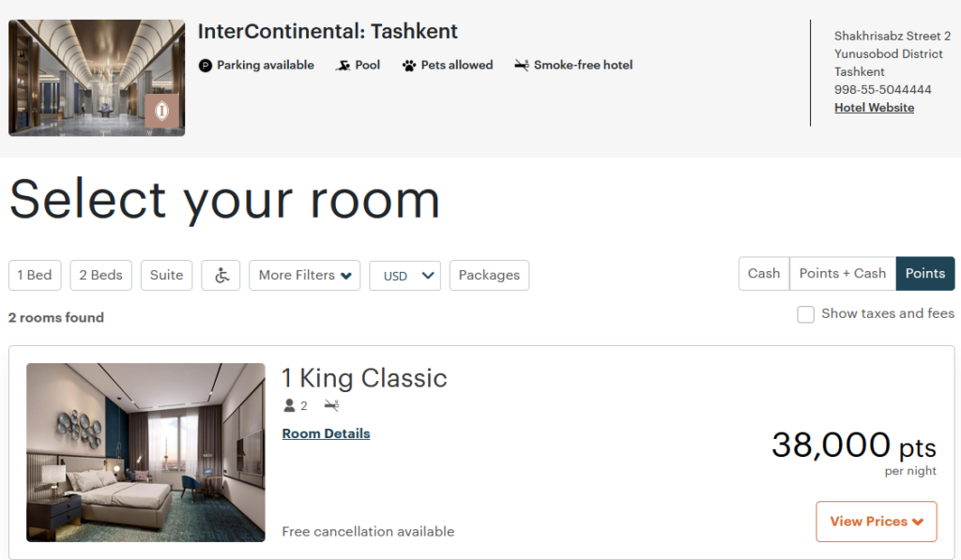Select the Points + Cash tab

point(842,273)
